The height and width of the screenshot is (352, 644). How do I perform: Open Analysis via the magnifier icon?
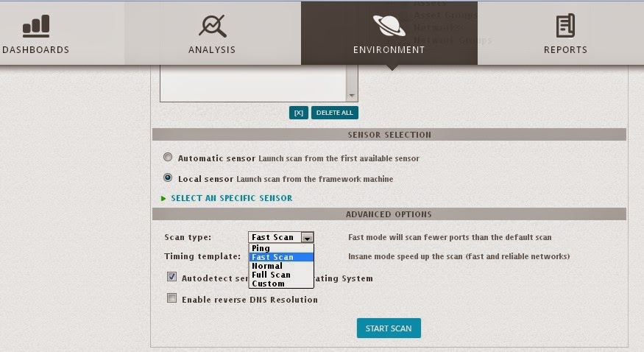[212, 26]
